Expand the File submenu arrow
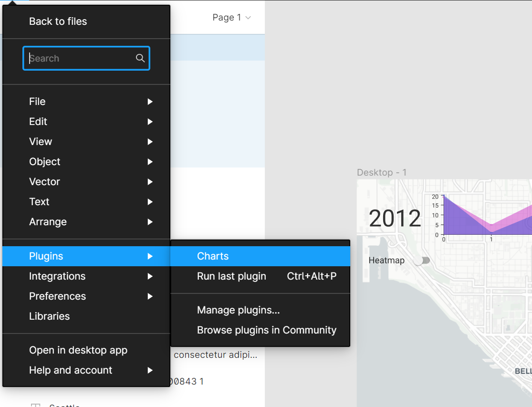Screen dimensions: 532x407 (x=150, y=102)
